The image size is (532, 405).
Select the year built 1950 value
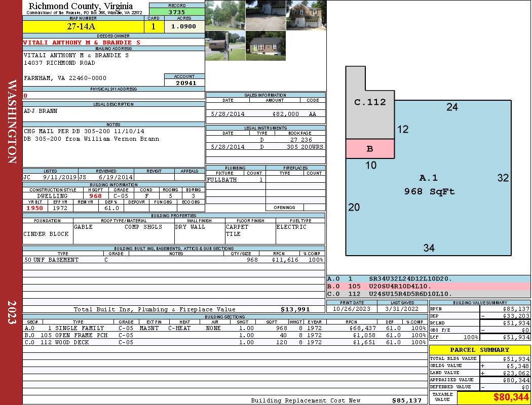click(35, 208)
